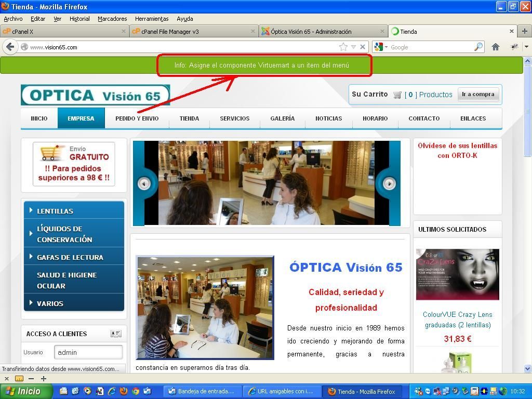Expand the VARIOS category

tap(74, 303)
